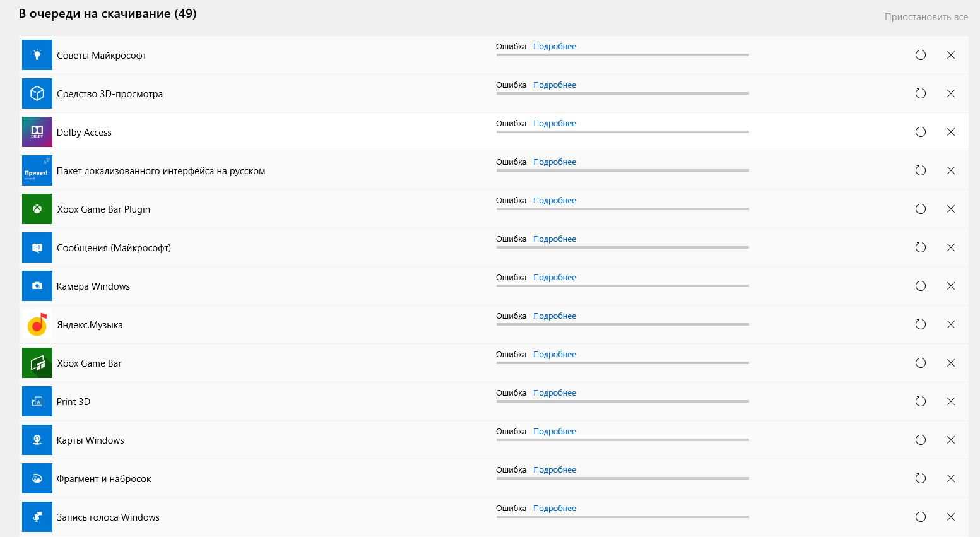The image size is (980, 537).
Task: Retry Яндекс.Музыка download
Action: tap(921, 324)
